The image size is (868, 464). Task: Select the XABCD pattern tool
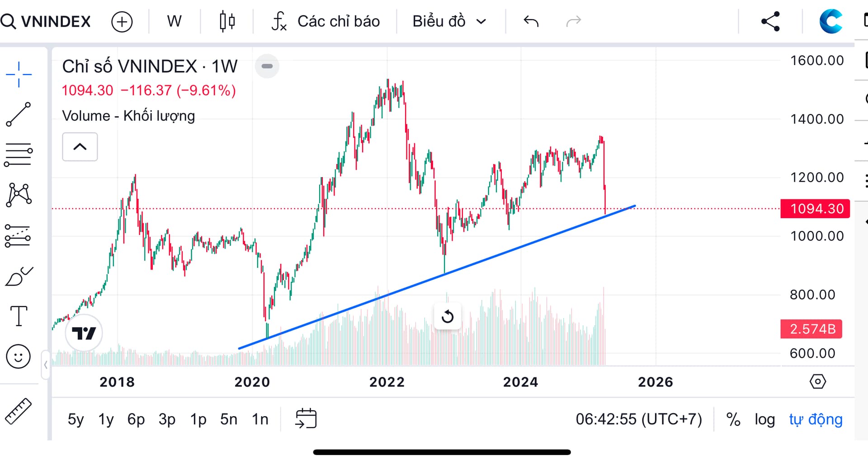pos(19,195)
